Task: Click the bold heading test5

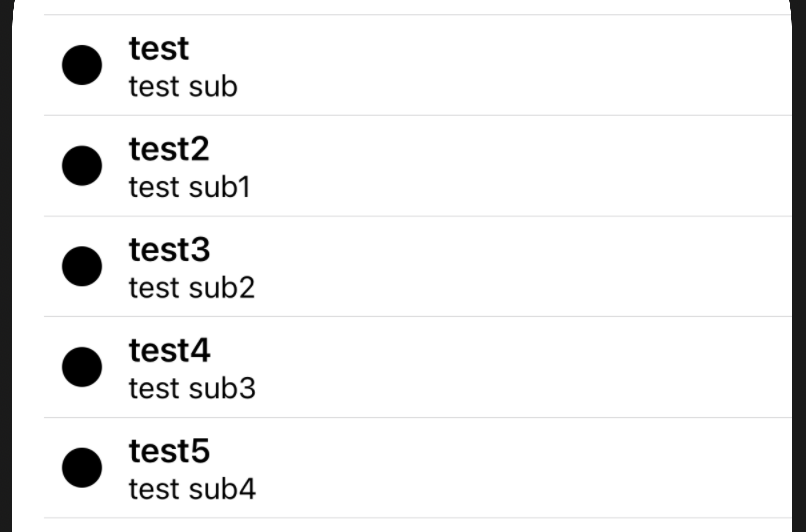Action: (x=169, y=451)
